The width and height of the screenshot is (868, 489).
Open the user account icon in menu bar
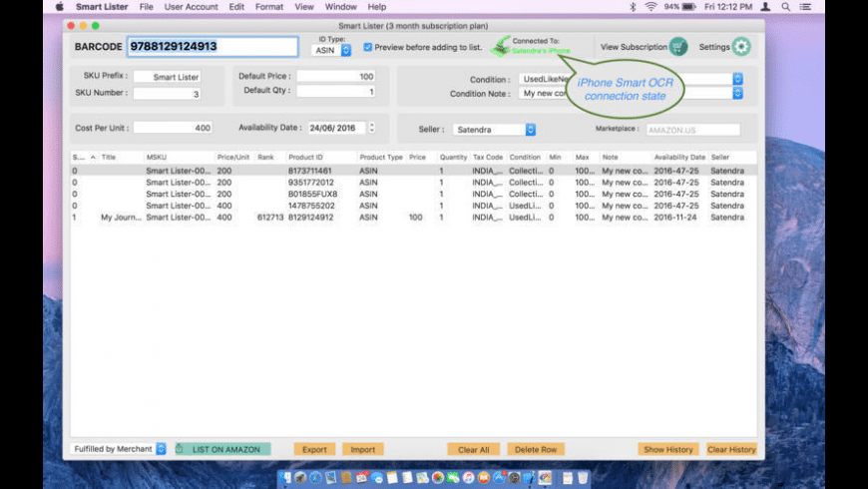765,7
